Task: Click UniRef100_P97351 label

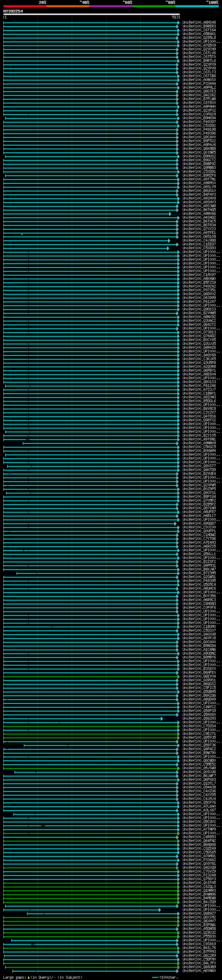Action: [199, 290]
